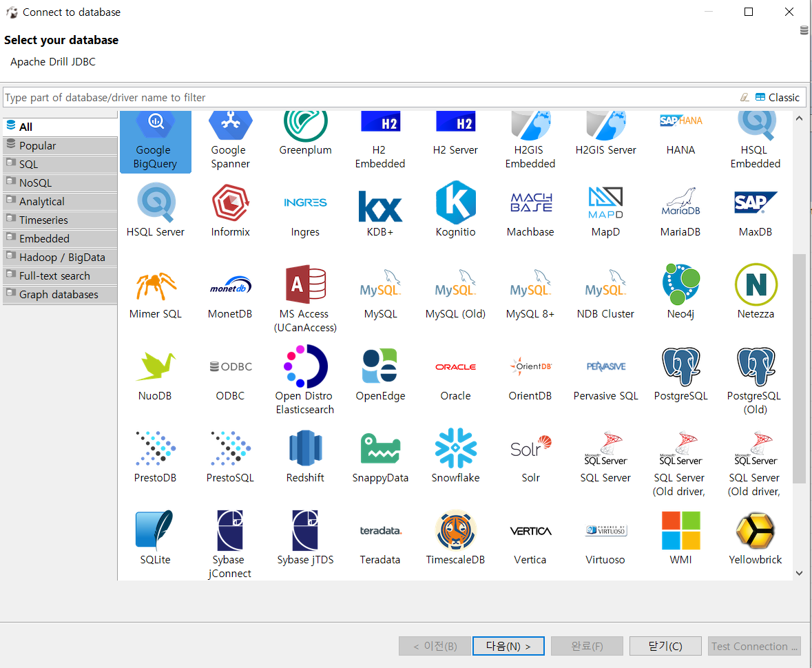812x668 pixels.
Task: Select the Informix database icon
Action: point(231,210)
